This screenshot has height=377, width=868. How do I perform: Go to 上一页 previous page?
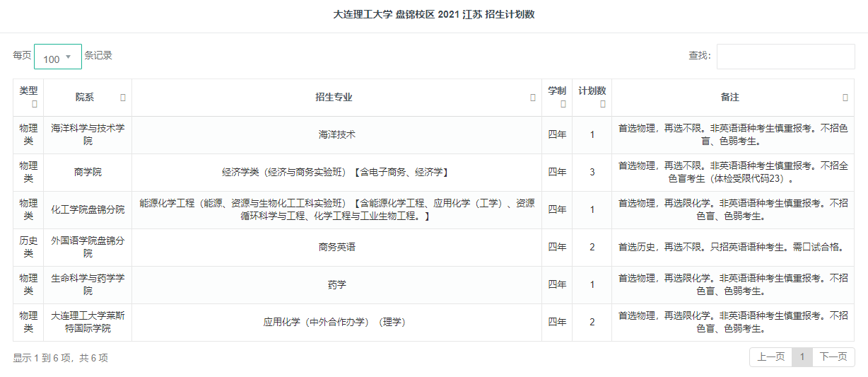click(770, 357)
